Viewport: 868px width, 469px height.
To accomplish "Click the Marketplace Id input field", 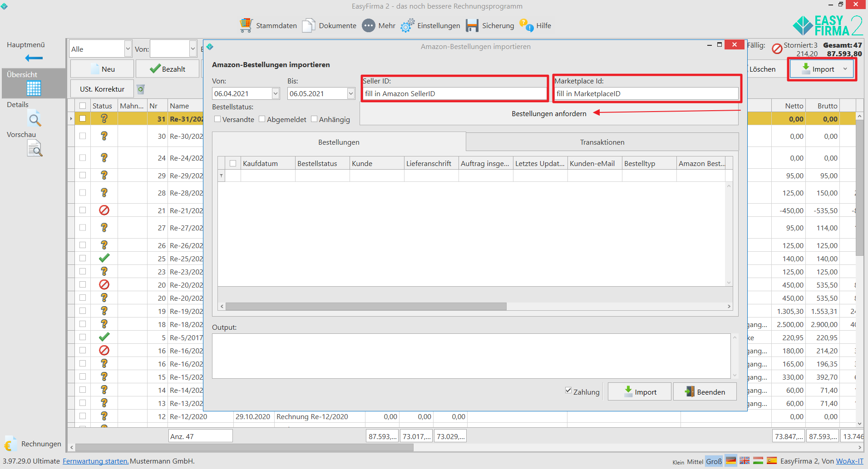I will 647,93.
